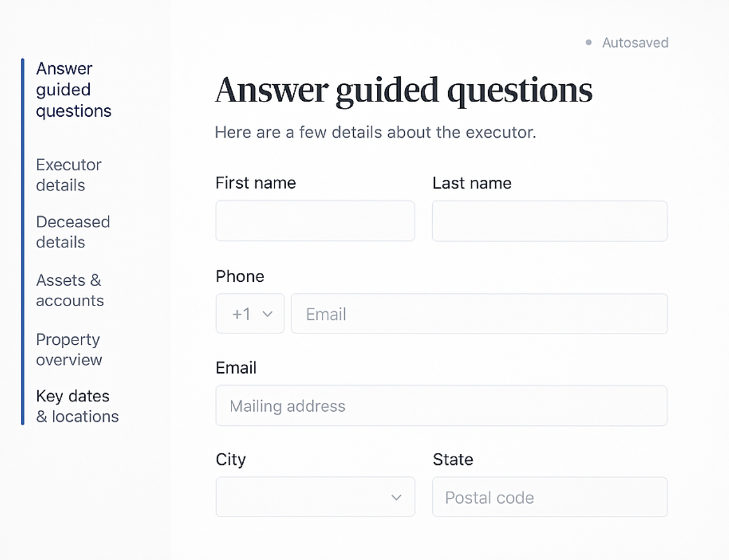Click the Phone field label
Screen dimensions: 729x560
[x=240, y=276]
